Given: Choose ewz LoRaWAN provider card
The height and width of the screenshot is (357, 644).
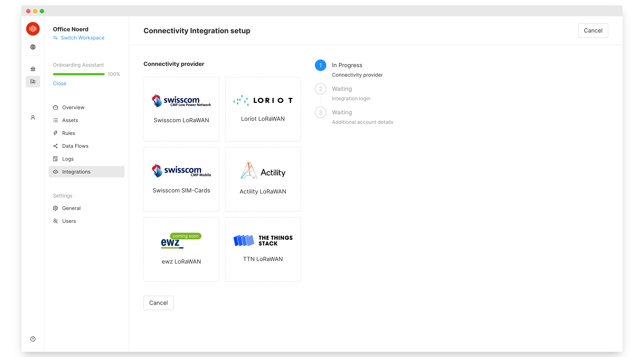Looking at the screenshot, I should [x=181, y=249].
